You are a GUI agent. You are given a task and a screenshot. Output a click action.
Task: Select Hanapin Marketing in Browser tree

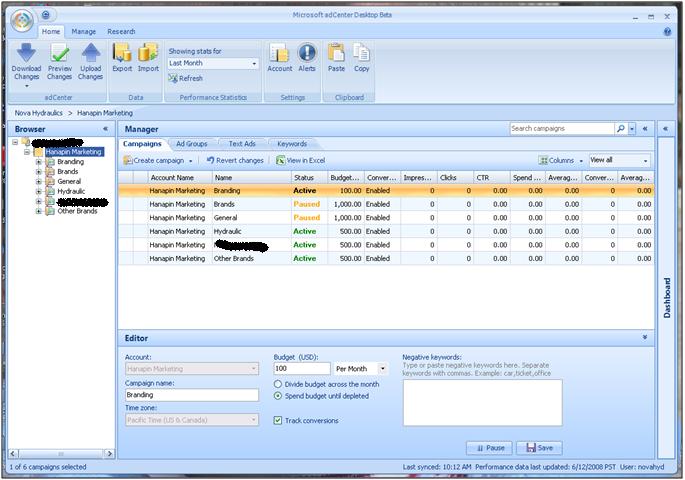(x=74, y=152)
